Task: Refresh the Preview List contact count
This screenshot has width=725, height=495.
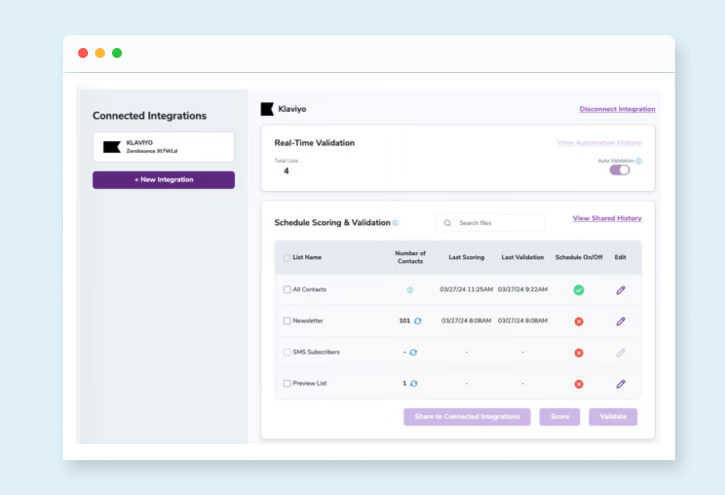Action: (414, 384)
